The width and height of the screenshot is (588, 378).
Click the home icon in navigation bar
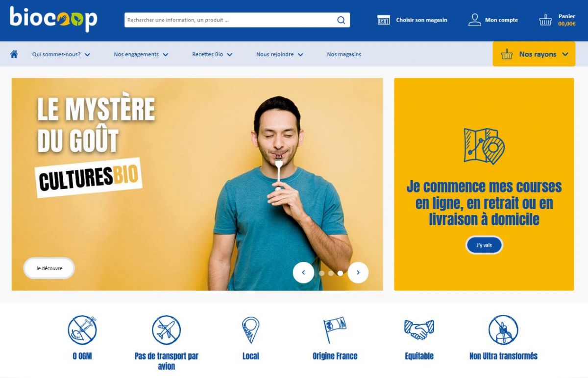14,54
